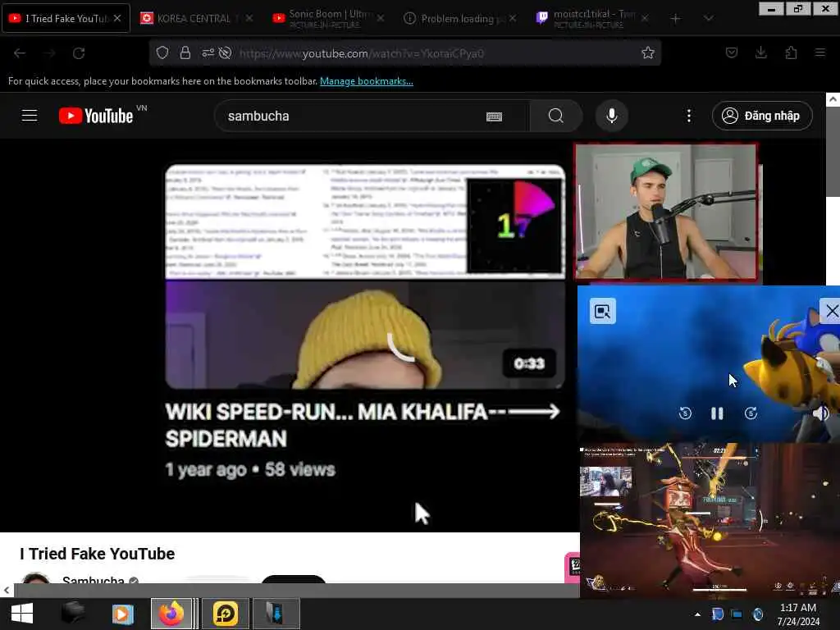Rewind 5 seconds in picture-in-picture
840x630 pixels.
click(x=685, y=413)
